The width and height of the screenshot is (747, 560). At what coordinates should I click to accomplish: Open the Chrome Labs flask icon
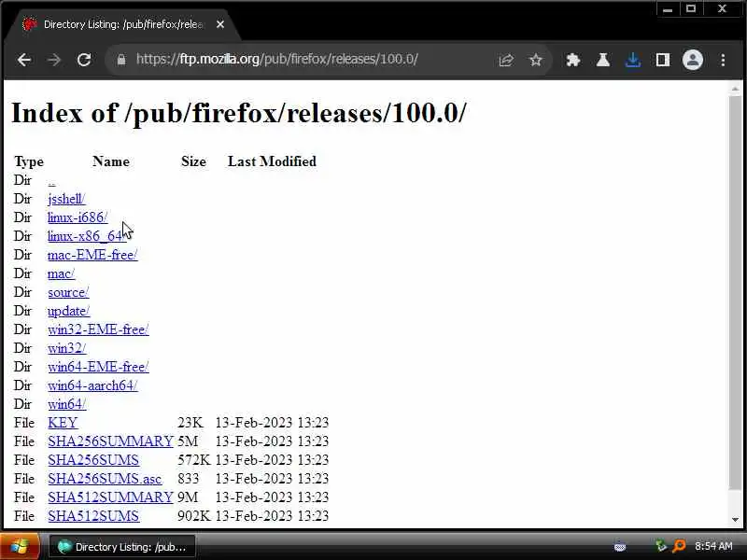602,60
